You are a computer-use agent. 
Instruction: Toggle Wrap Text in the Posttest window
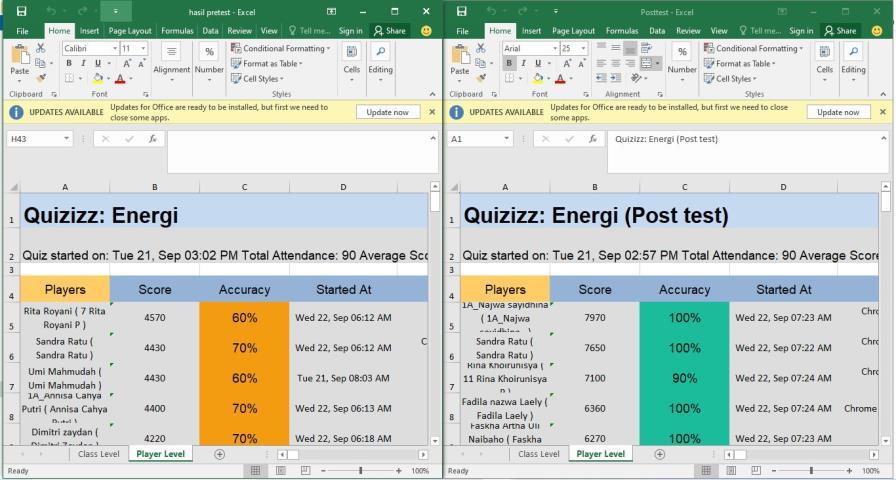click(646, 49)
